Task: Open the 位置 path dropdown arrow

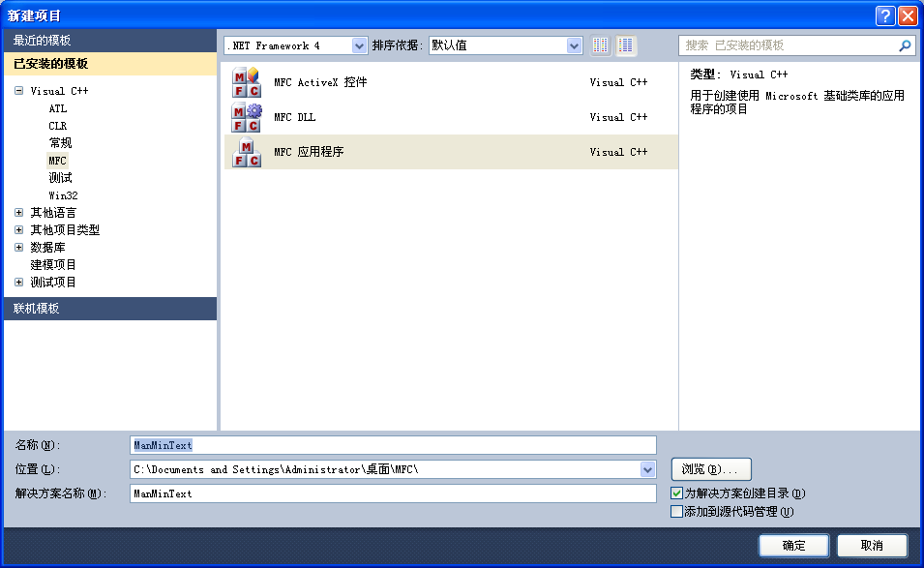Action: 647,469
